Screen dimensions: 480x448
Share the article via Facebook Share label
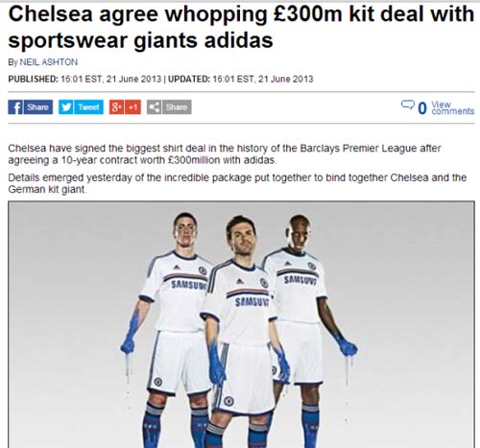point(38,107)
